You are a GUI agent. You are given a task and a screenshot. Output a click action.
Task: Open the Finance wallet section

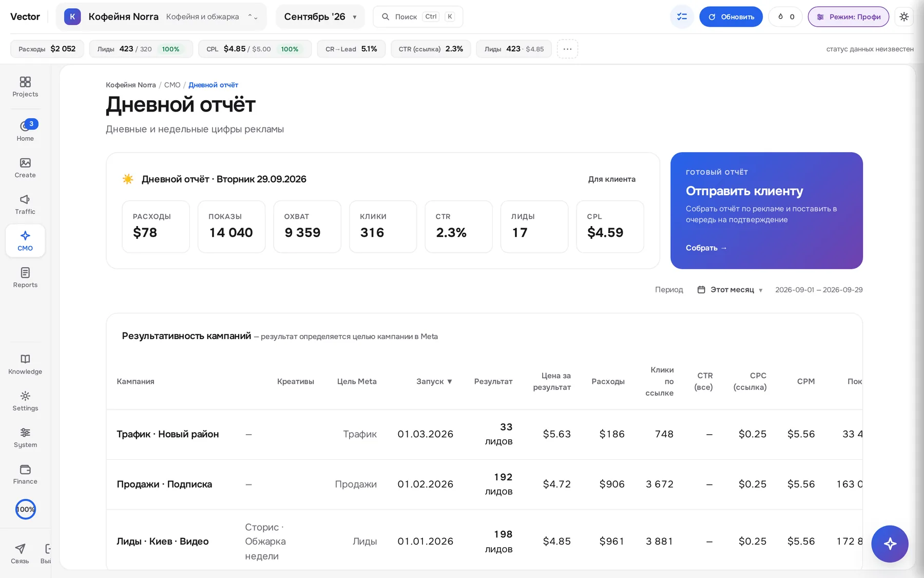25,474
